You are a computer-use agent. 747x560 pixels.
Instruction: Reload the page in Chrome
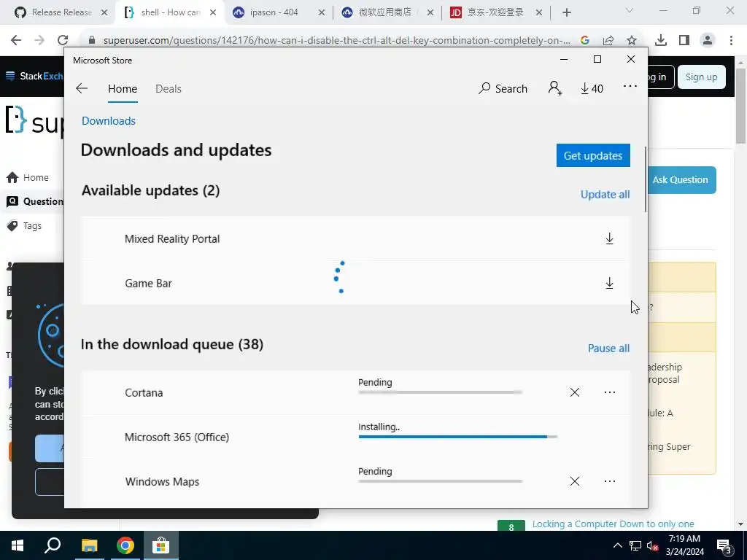(63, 40)
